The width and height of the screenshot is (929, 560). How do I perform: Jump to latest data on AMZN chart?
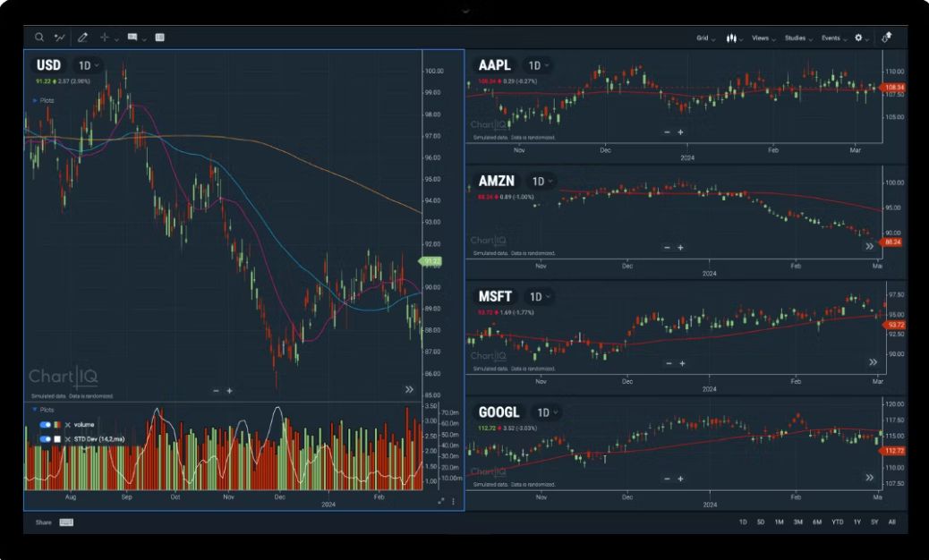click(869, 246)
